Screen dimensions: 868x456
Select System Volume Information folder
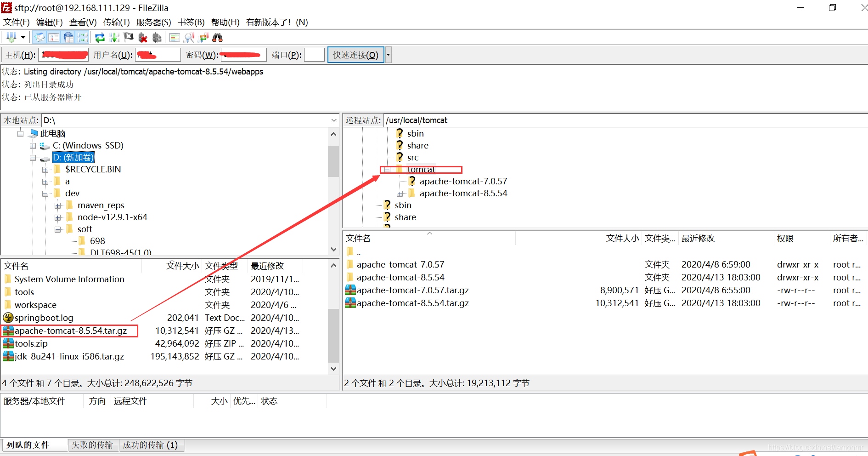coord(69,279)
